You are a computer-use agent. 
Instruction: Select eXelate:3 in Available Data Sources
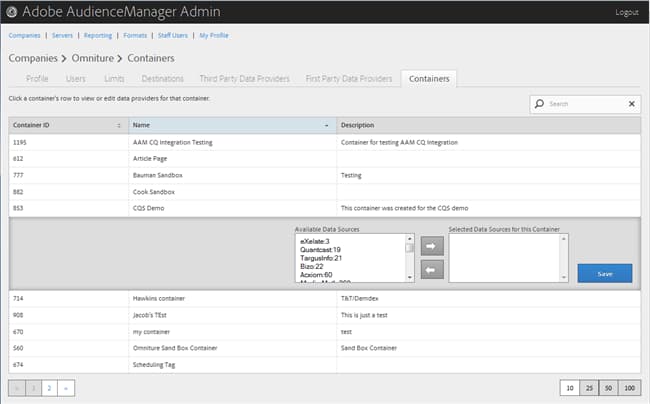[315, 241]
